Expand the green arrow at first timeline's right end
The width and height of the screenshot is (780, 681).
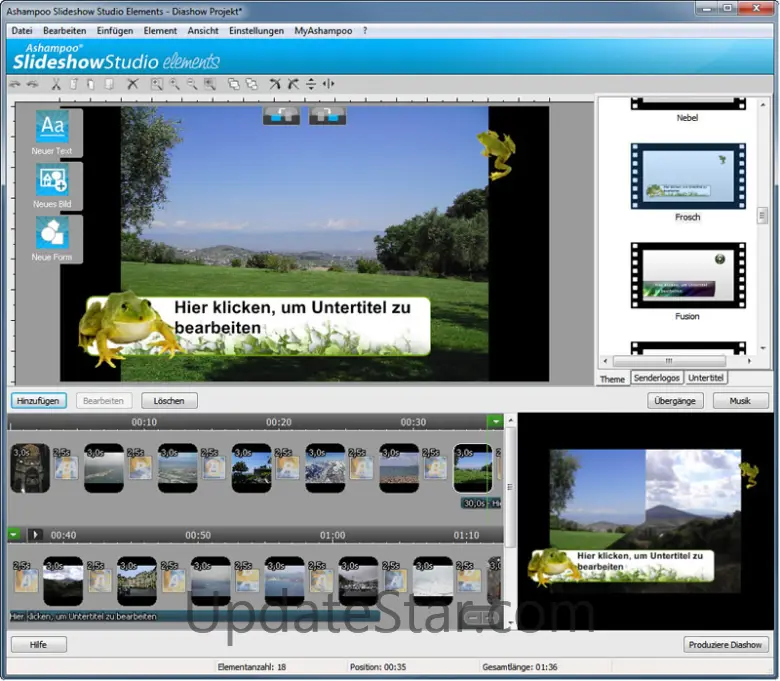[x=495, y=422]
